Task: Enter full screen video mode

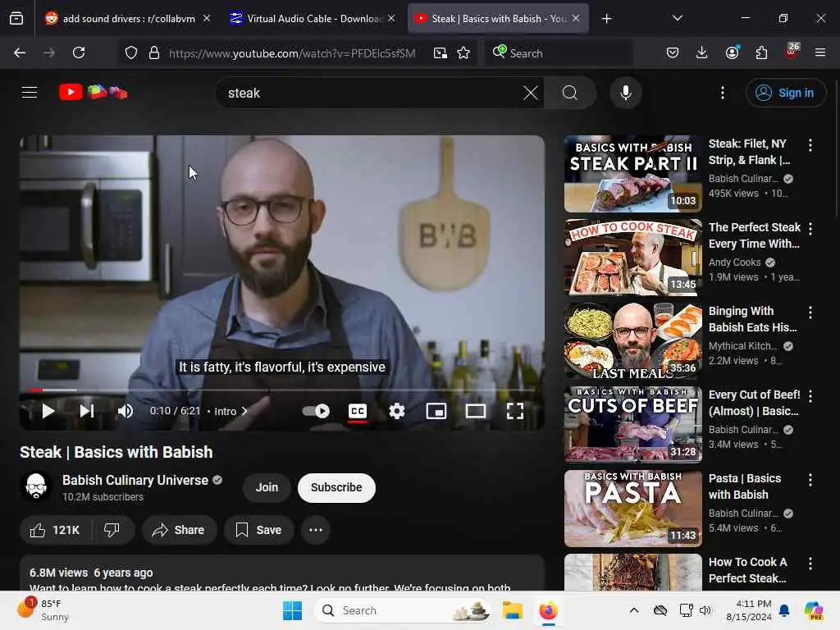Action: tap(515, 411)
